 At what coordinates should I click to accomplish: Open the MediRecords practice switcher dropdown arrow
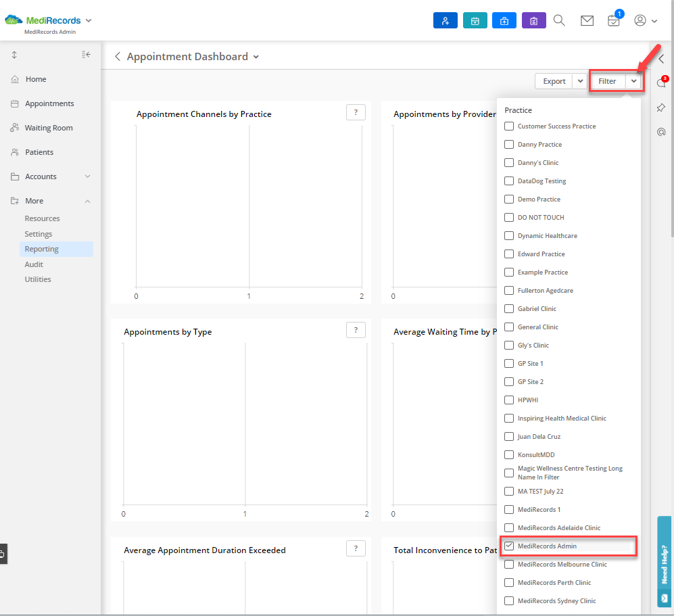click(89, 21)
